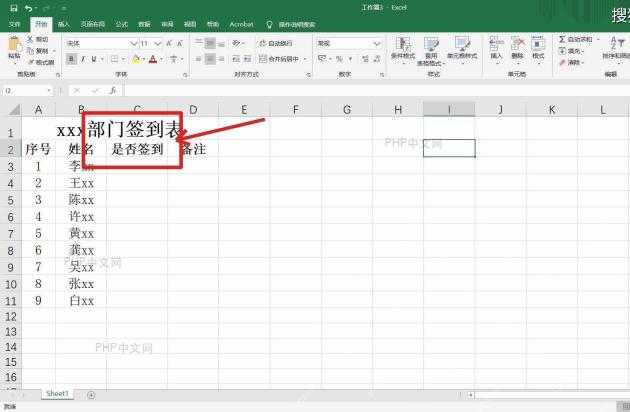The image size is (630, 412).
Task: Toggle top vertical alignment
Action: pyautogui.click(x=199, y=43)
